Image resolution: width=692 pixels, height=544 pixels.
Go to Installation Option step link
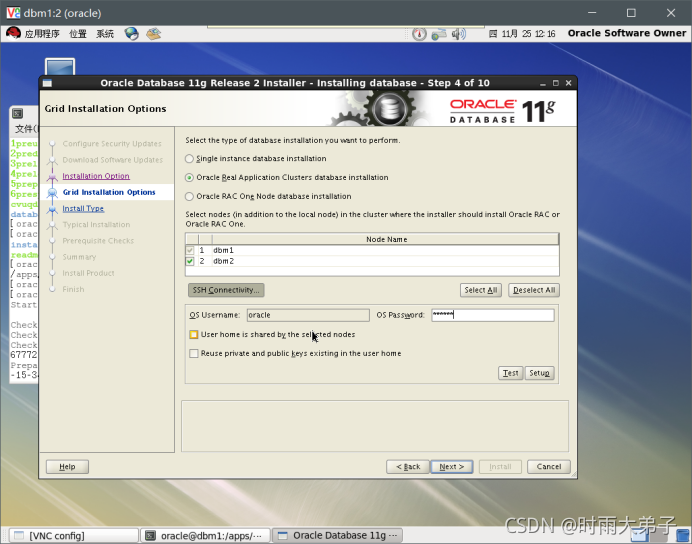96,176
